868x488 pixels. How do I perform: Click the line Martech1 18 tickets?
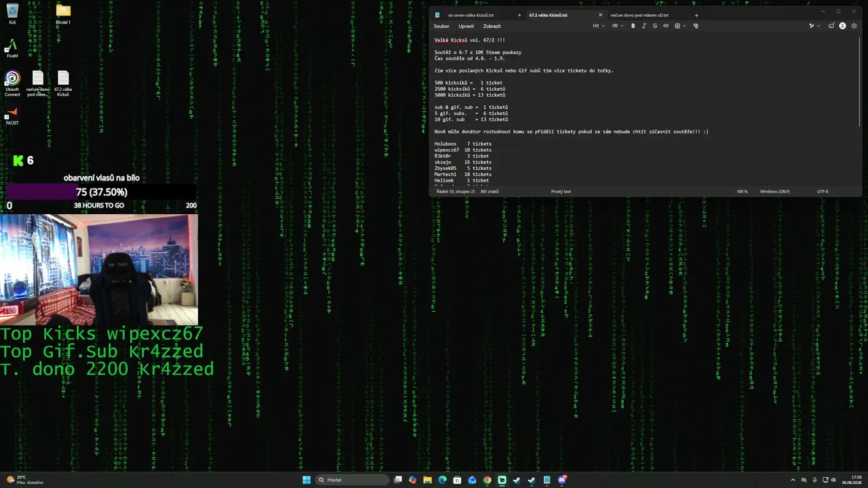tap(463, 174)
